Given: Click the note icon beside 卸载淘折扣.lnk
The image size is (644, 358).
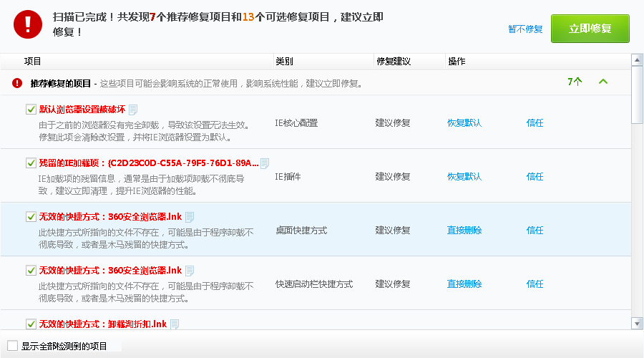Looking at the screenshot, I should (174, 324).
